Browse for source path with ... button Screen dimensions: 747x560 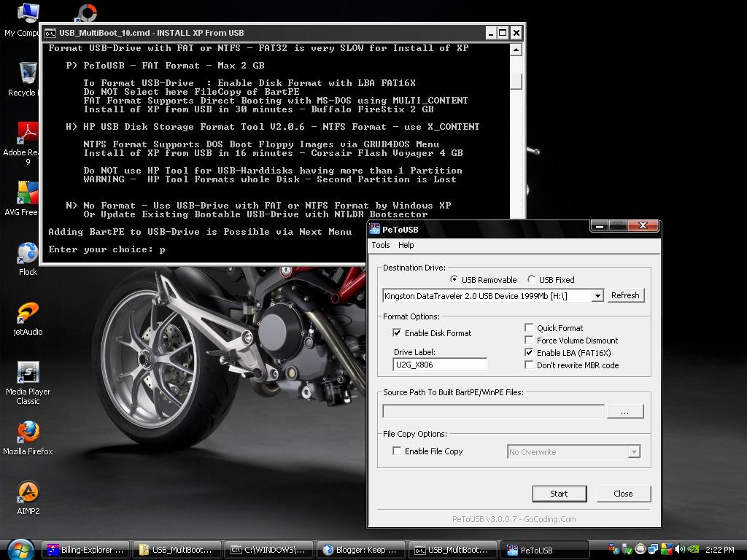click(625, 411)
